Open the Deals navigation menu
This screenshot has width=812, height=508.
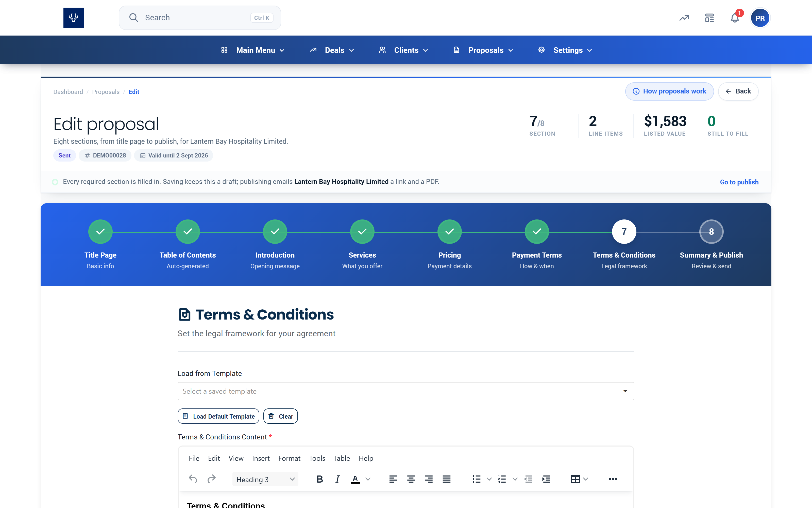coord(332,50)
